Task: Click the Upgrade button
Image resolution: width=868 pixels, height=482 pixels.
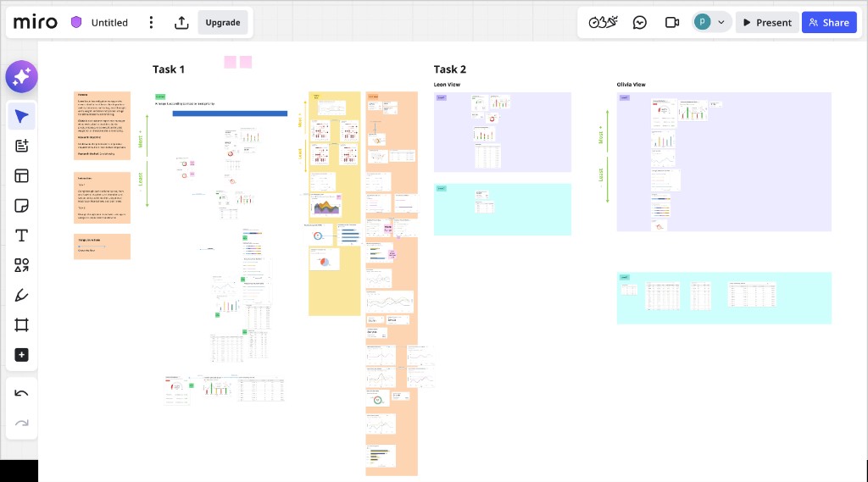Action: pyautogui.click(x=223, y=23)
